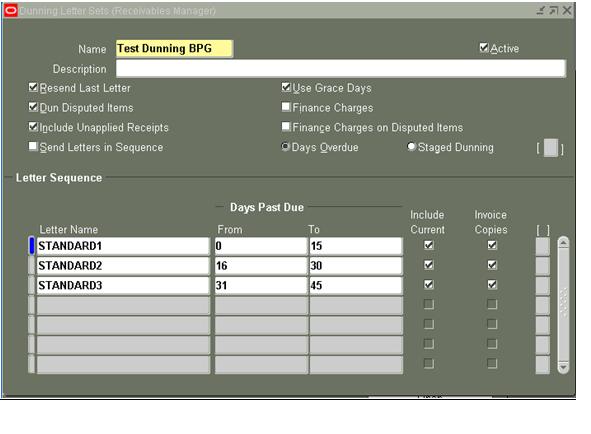Click the From field with value 31
This screenshot has height=434, width=591.
point(261,285)
